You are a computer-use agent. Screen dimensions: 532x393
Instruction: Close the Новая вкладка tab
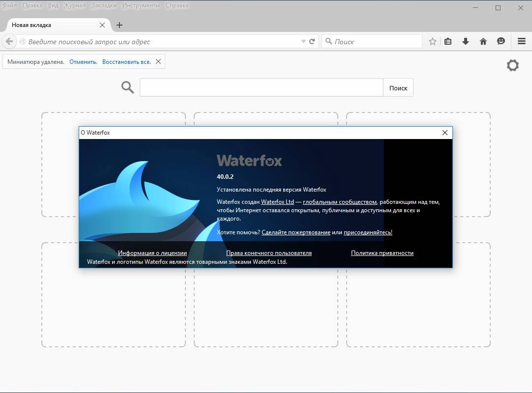tap(102, 25)
